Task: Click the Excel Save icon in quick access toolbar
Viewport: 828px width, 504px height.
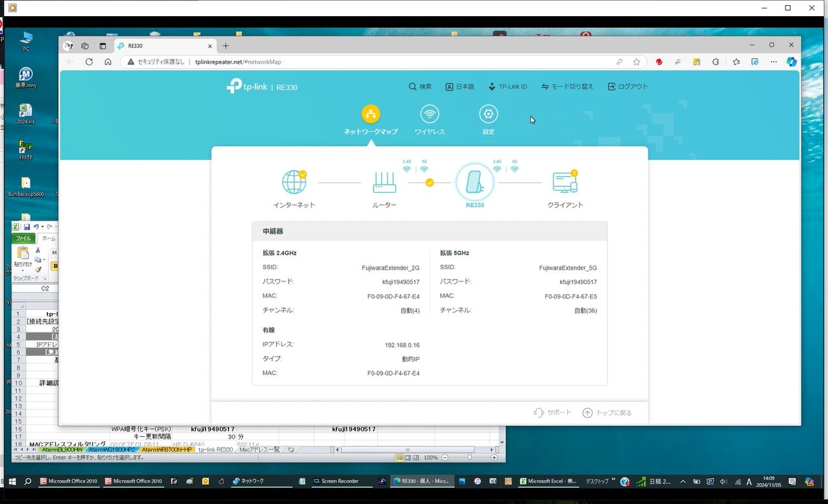Action: (x=27, y=227)
